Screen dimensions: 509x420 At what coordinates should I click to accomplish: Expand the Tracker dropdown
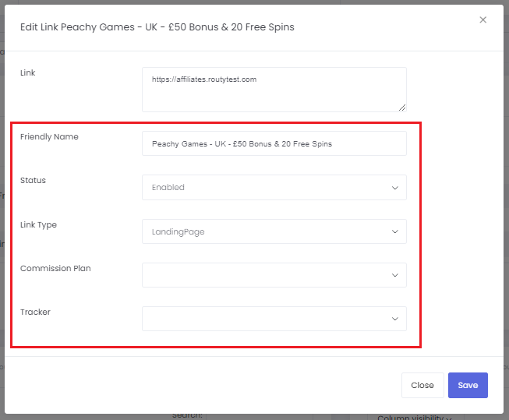coord(274,319)
